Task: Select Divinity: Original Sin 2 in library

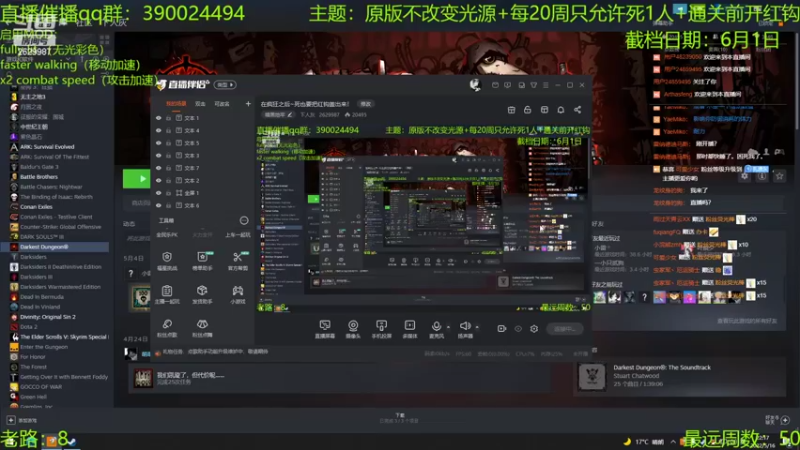Action: pyautogui.click(x=47, y=317)
